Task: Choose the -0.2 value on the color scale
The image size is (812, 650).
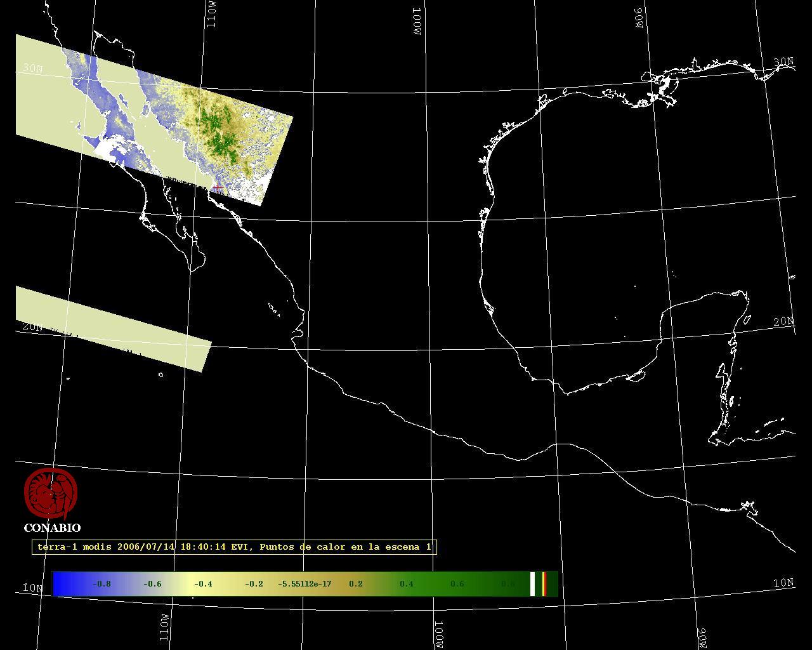Action: (254, 584)
